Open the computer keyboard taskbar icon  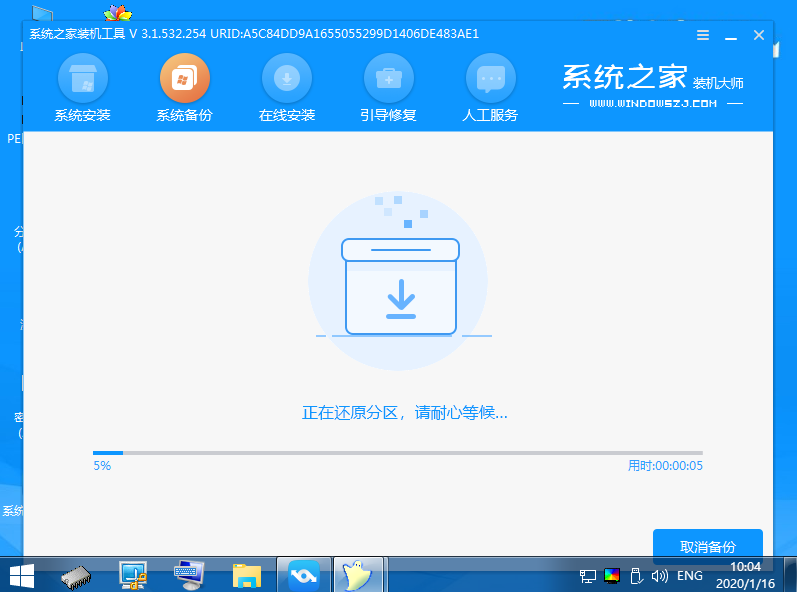pos(189,575)
